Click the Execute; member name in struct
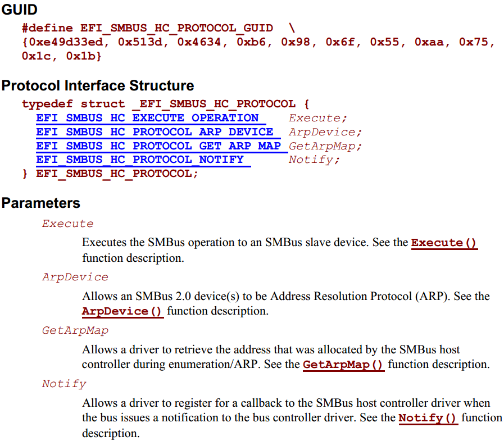The image size is (504, 441). 318,118
